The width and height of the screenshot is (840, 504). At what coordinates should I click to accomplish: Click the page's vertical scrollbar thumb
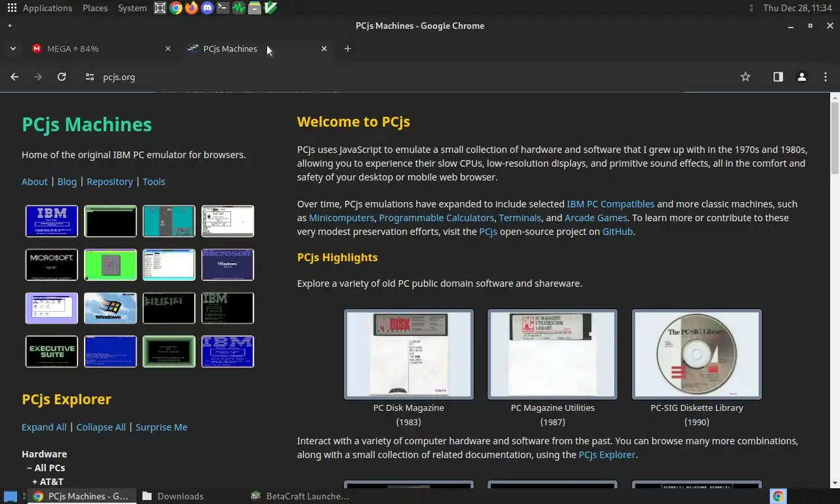835,138
